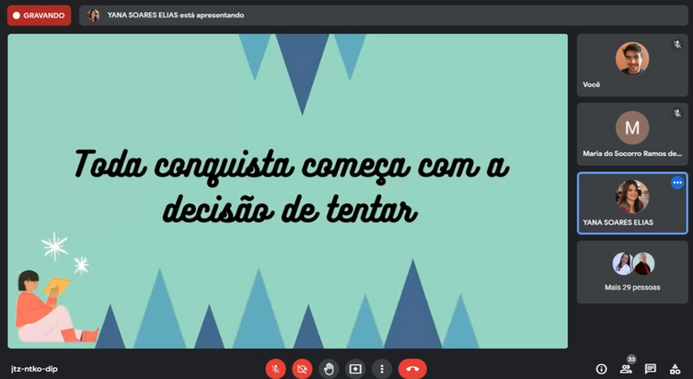Open the activities shapes icon
The image size is (693, 379).
click(x=675, y=369)
